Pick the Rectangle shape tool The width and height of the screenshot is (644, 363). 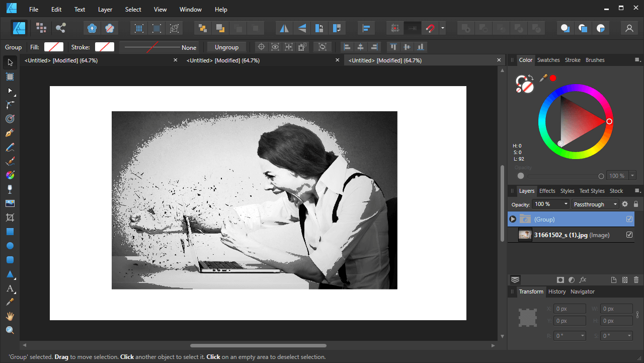pyautogui.click(x=10, y=232)
